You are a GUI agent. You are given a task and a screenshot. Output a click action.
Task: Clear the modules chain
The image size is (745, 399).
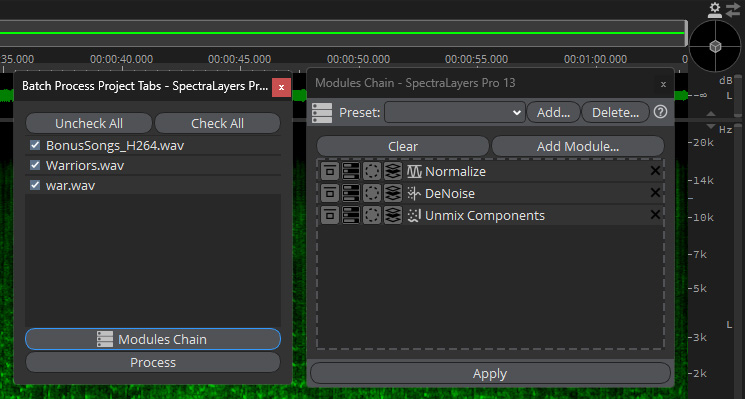403,146
